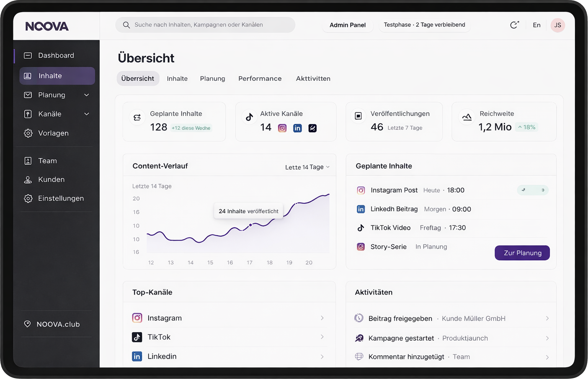This screenshot has width=588, height=379.
Task: Open the Admin Panel
Action: point(348,25)
